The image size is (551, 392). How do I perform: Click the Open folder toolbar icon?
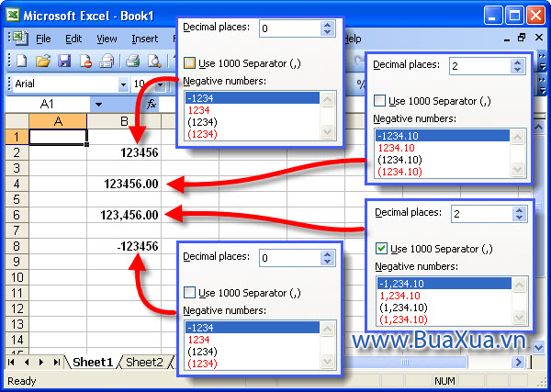click(43, 62)
